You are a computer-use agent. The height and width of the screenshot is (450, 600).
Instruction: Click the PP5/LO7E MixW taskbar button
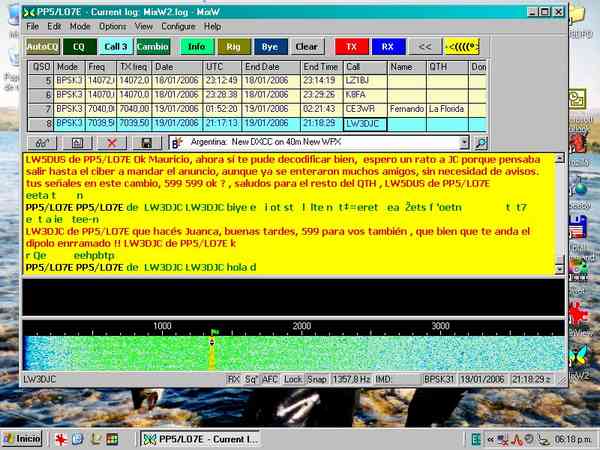pos(201,439)
